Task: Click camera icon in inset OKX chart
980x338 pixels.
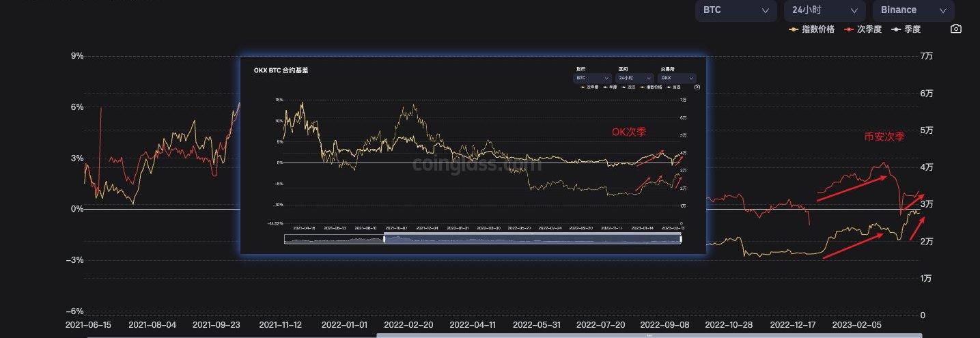Action: (x=697, y=87)
